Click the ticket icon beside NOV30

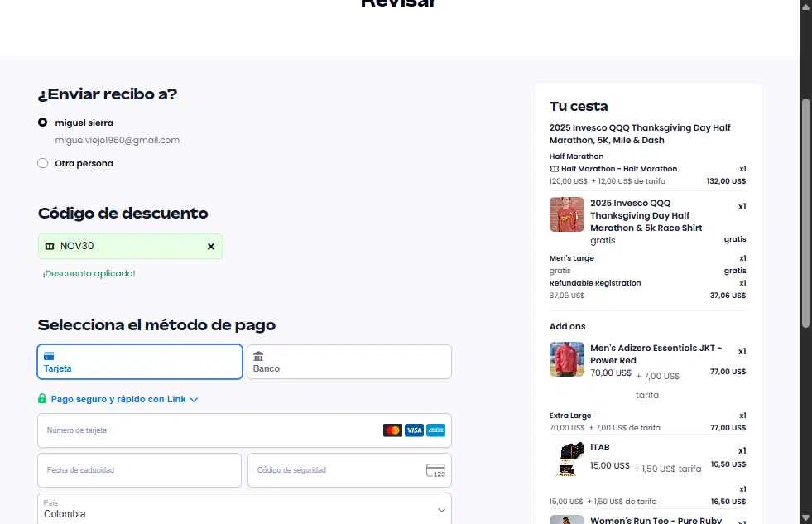(50, 247)
